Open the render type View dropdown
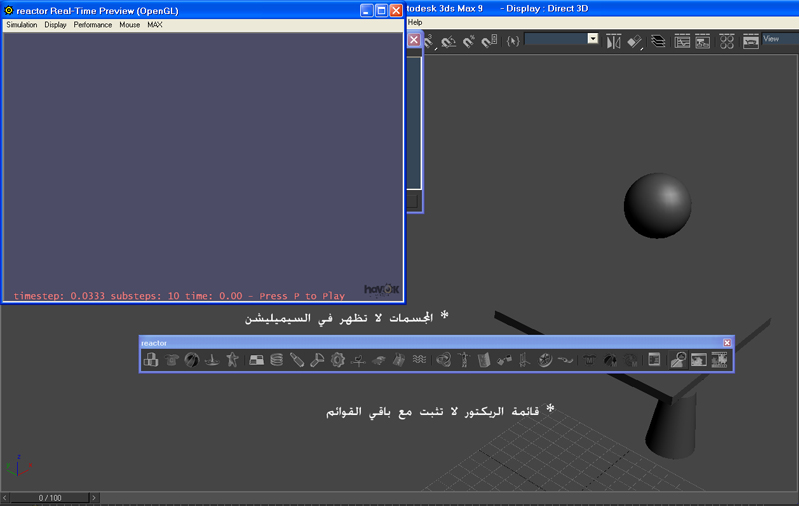Image resolution: width=800 pixels, height=506 pixels. coord(781,39)
